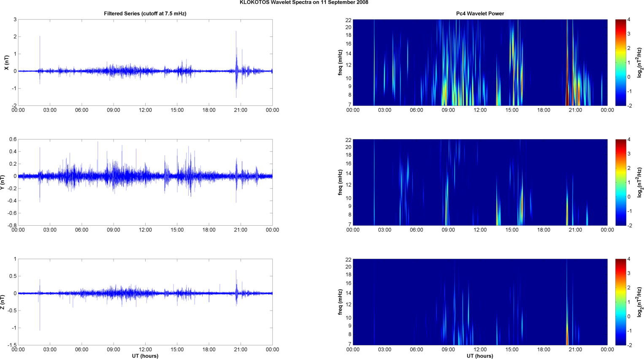
Task: Click "freq (mHz)" label of the top spectrogram
Action: (x=340, y=62)
